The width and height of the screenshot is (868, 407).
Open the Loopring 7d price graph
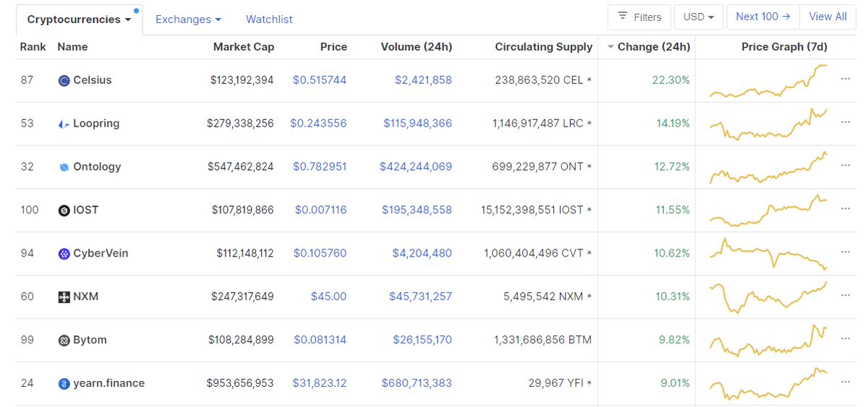click(x=769, y=124)
